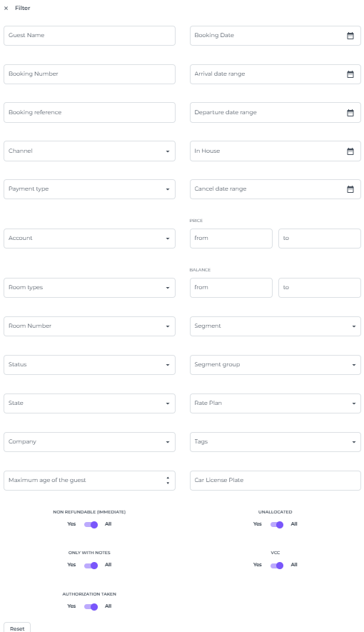Focus the Price from input field
Image resolution: width=364 pixels, height=632 pixels.
[231, 239]
